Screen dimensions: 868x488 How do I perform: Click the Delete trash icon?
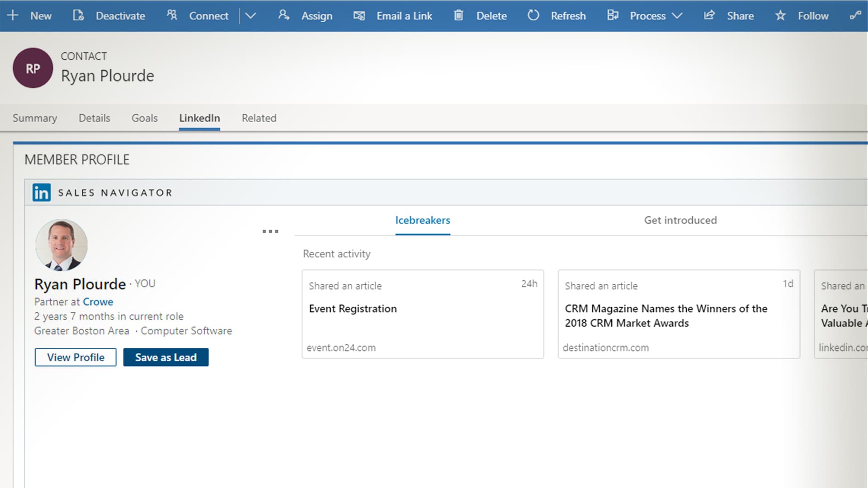[x=458, y=15]
